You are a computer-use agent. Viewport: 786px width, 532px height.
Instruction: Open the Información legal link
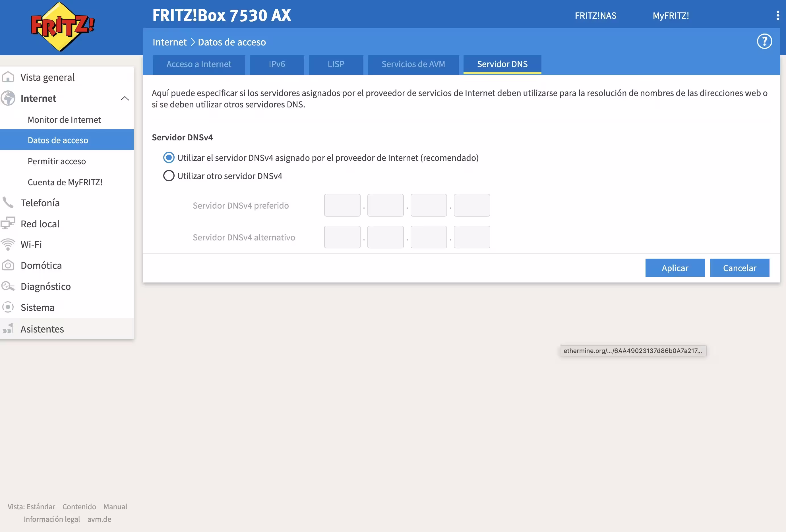[52, 519]
